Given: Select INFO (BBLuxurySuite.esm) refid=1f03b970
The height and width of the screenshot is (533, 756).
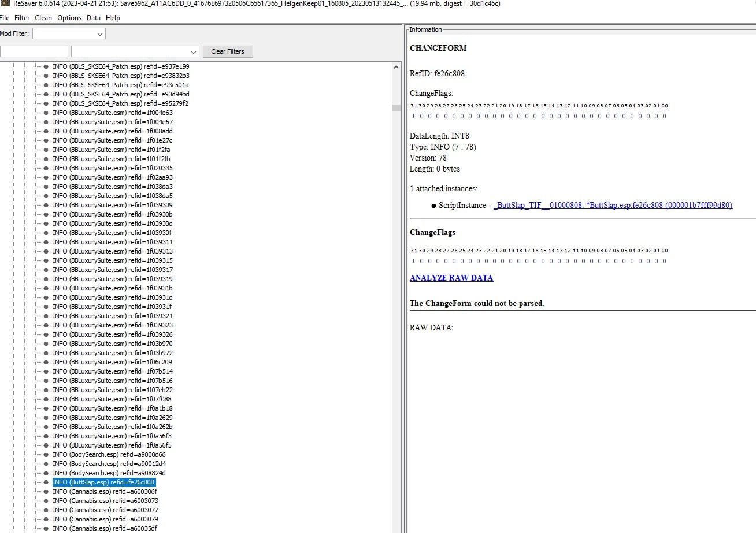Looking at the screenshot, I should [113, 344].
